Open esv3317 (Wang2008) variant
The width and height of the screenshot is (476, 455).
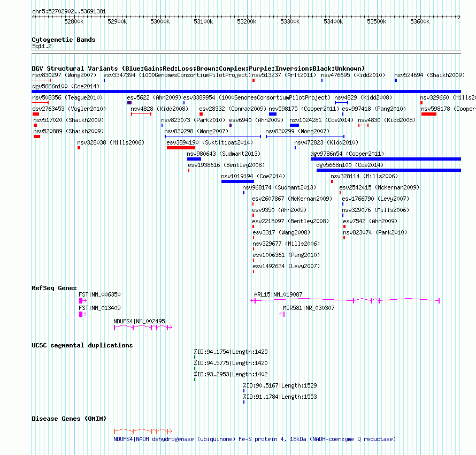click(281, 232)
